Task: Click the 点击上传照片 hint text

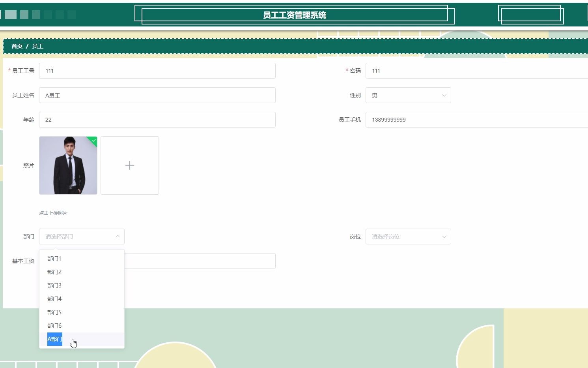Action: (53, 213)
